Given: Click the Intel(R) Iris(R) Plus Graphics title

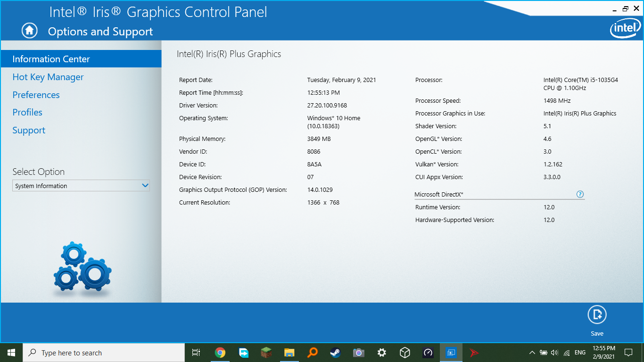Looking at the screenshot, I should [229, 54].
